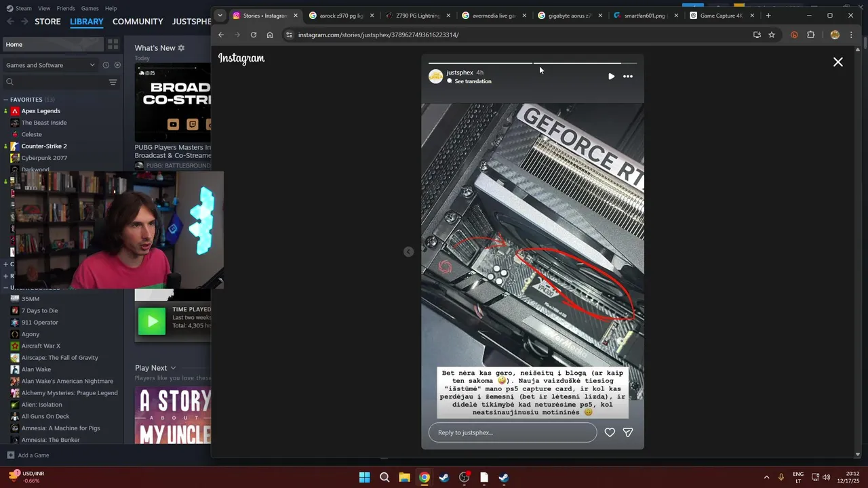868x488 pixels.
Task: Select Counter-Strike 2 in Steam library
Action: click(44, 146)
